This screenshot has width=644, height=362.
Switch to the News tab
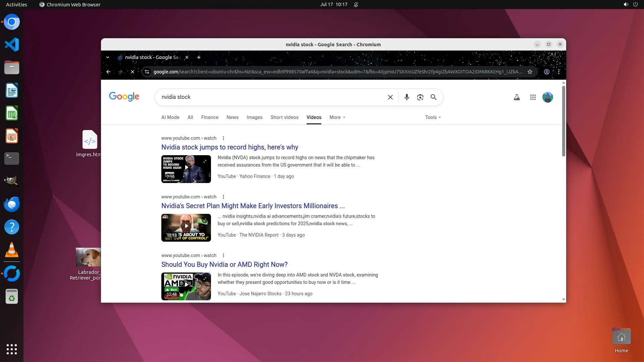pos(232,117)
